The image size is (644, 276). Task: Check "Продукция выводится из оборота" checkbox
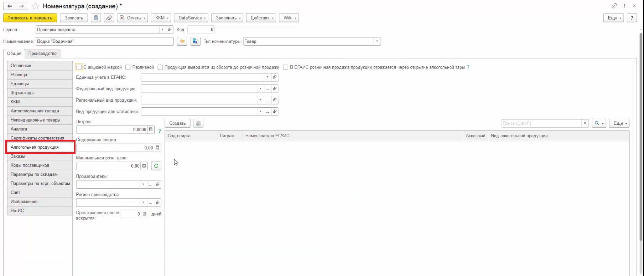pyautogui.click(x=160, y=67)
